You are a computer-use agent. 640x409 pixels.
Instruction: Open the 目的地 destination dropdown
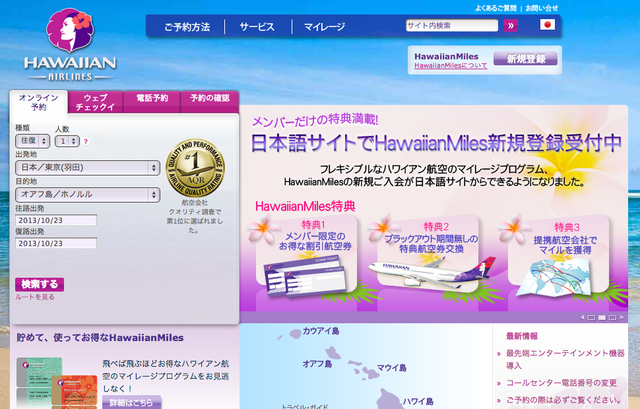[x=87, y=195]
